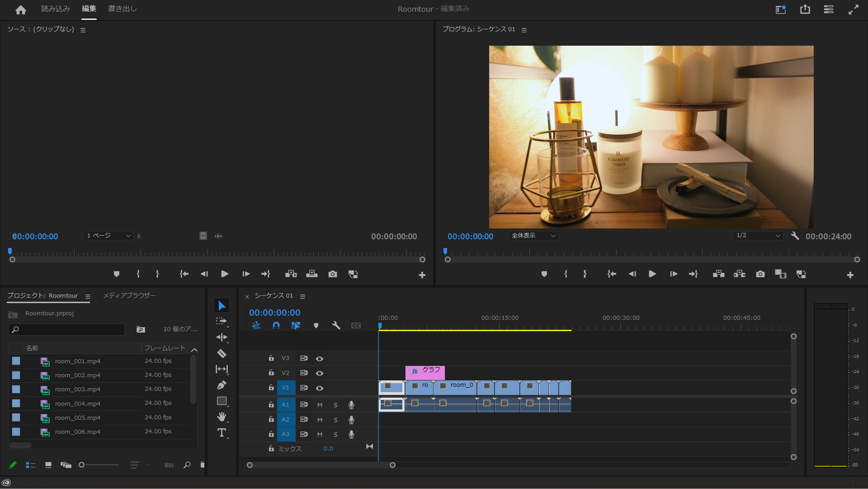Click Extract button in Program monitor

[x=740, y=274]
